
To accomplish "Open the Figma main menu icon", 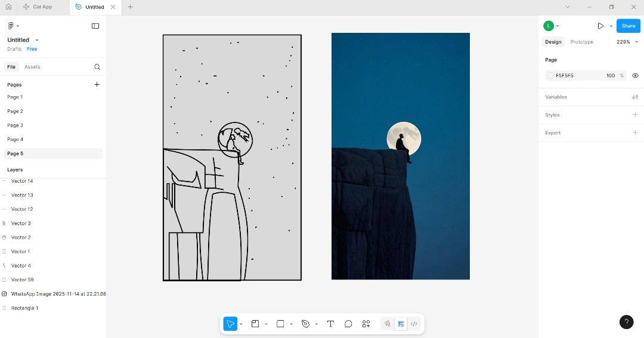I will click(x=11, y=26).
